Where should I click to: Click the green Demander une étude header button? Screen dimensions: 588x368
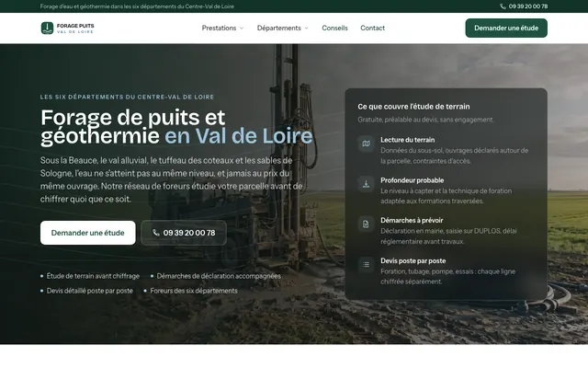506,29
